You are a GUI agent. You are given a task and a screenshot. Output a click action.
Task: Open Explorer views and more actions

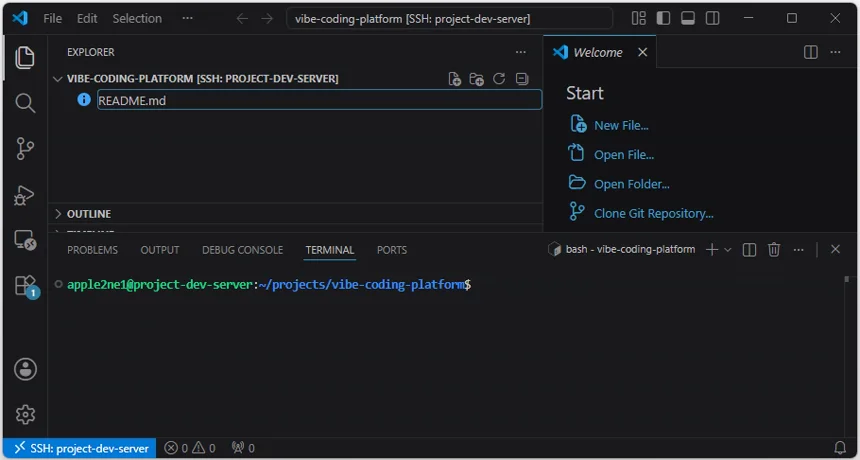[x=520, y=52]
